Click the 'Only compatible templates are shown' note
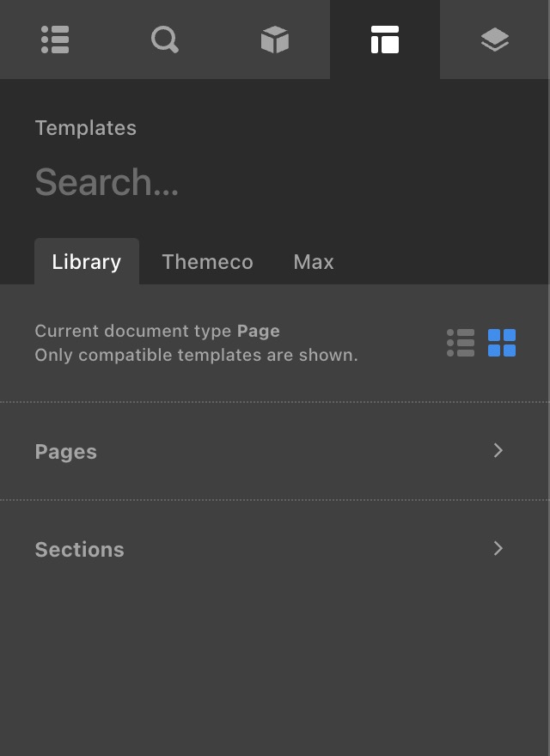 (x=196, y=355)
